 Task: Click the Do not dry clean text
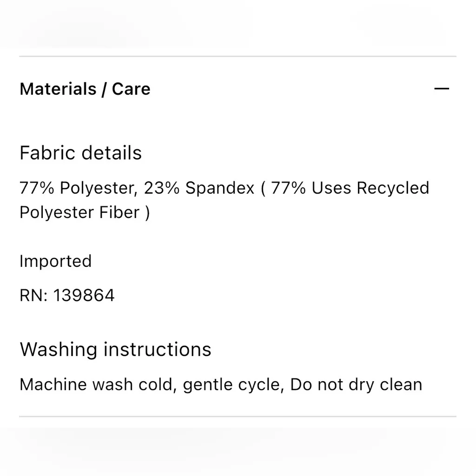coord(356,385)
